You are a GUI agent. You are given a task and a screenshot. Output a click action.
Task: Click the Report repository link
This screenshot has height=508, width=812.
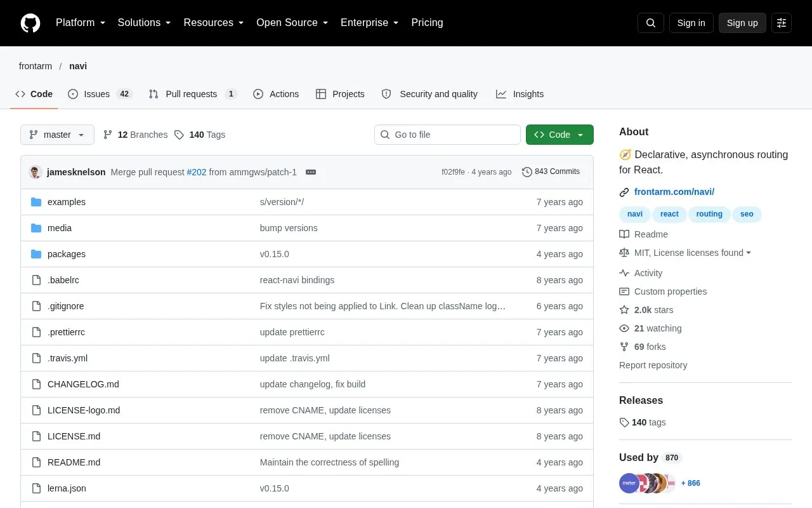point(653,365)
